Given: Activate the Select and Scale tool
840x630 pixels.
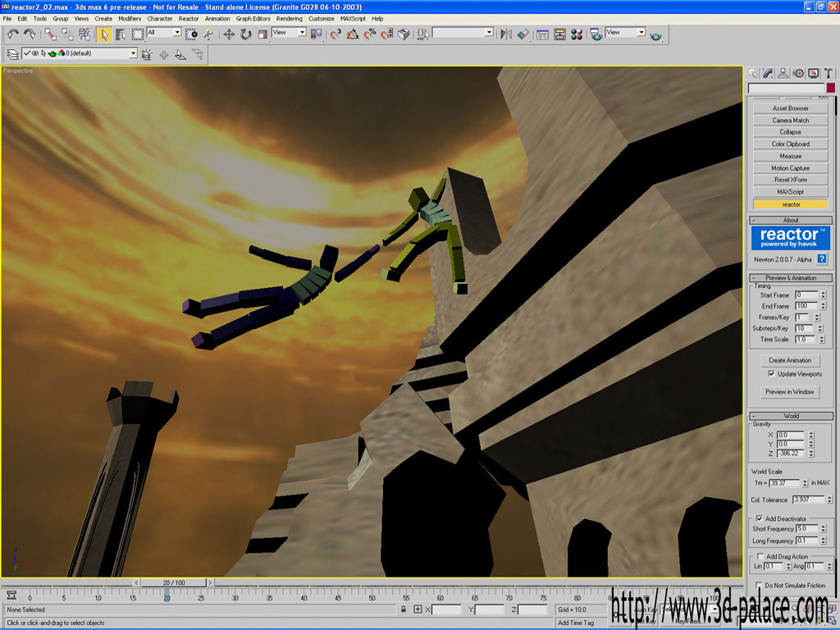Looking at the screenshot, I should click(x=262, y=34).
